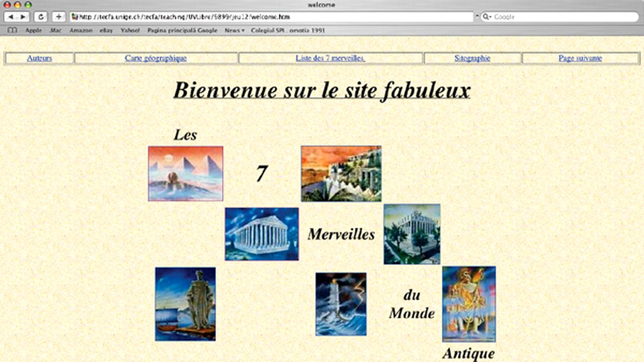Expand the News bookmarks dropdown

(x=234, y=31)
